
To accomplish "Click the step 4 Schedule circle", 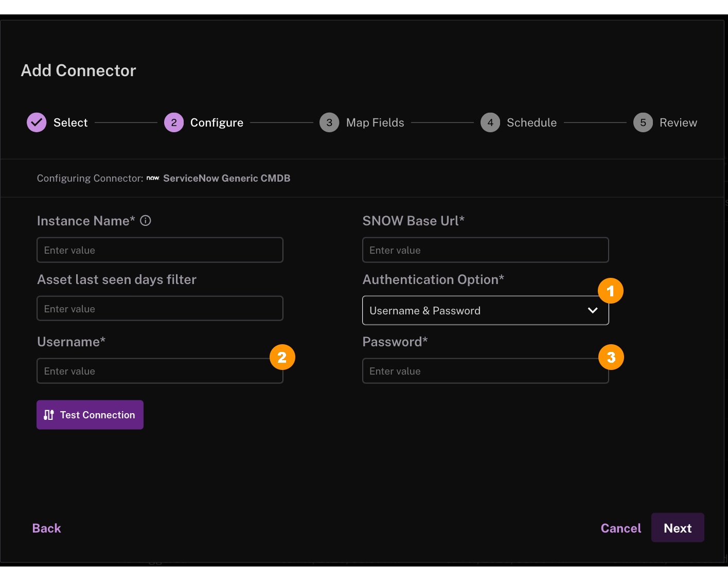I will coord(490,122).
